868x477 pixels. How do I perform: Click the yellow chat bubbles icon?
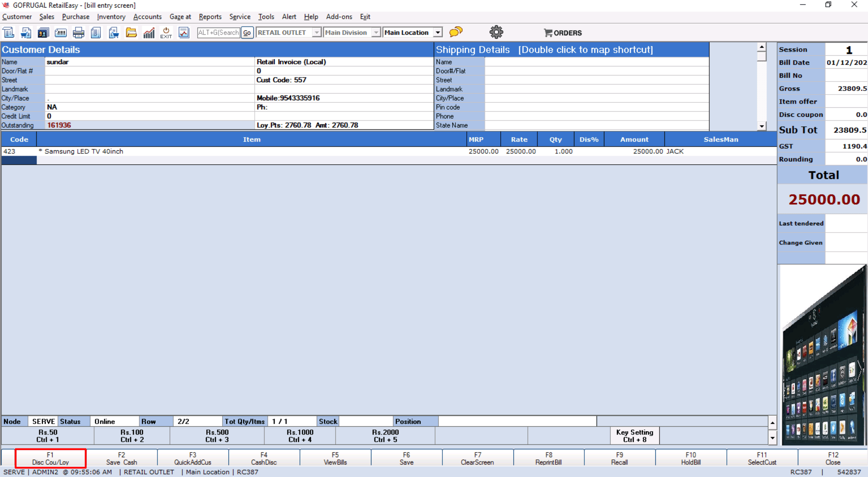tap(456, 32)
